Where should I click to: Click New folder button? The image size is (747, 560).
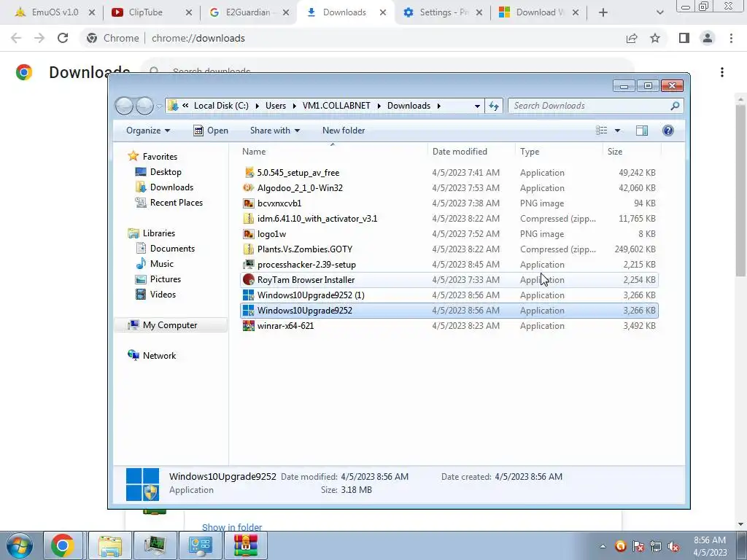click(344, 131)
